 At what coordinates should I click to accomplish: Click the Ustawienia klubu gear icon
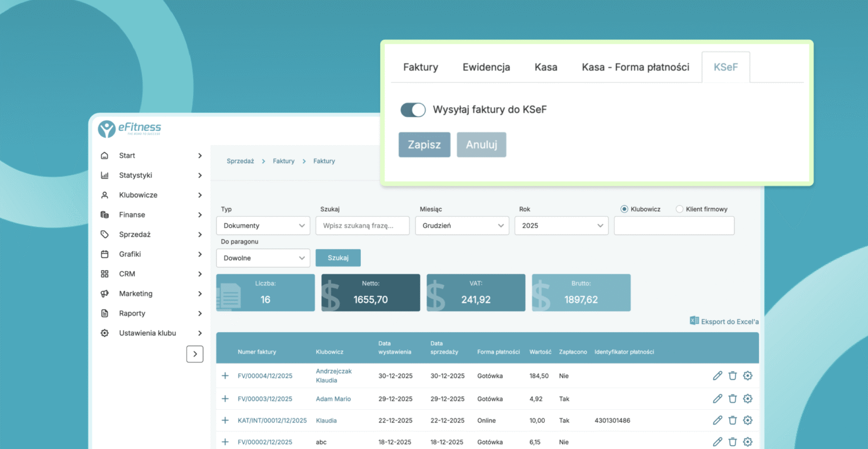pos(105,333)
